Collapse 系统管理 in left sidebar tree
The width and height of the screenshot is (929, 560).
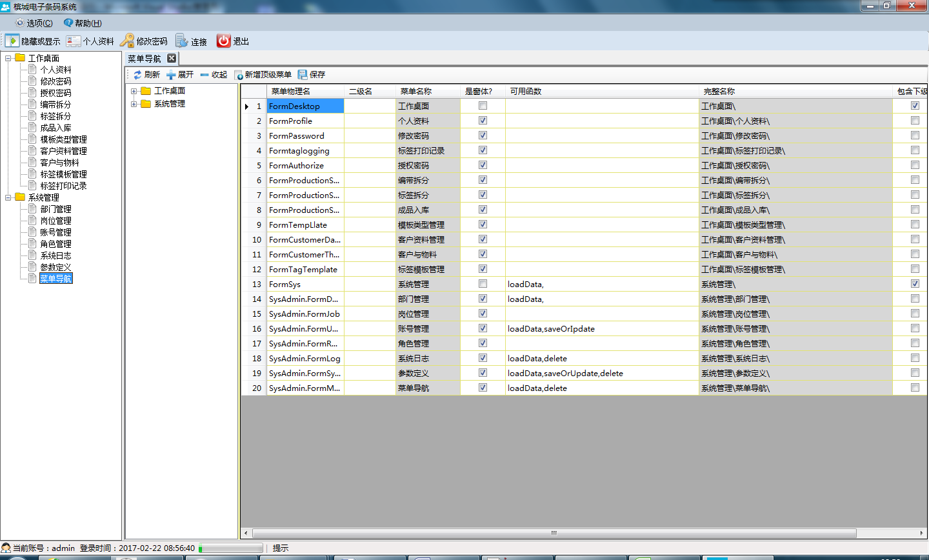click(x=8, y=197)
